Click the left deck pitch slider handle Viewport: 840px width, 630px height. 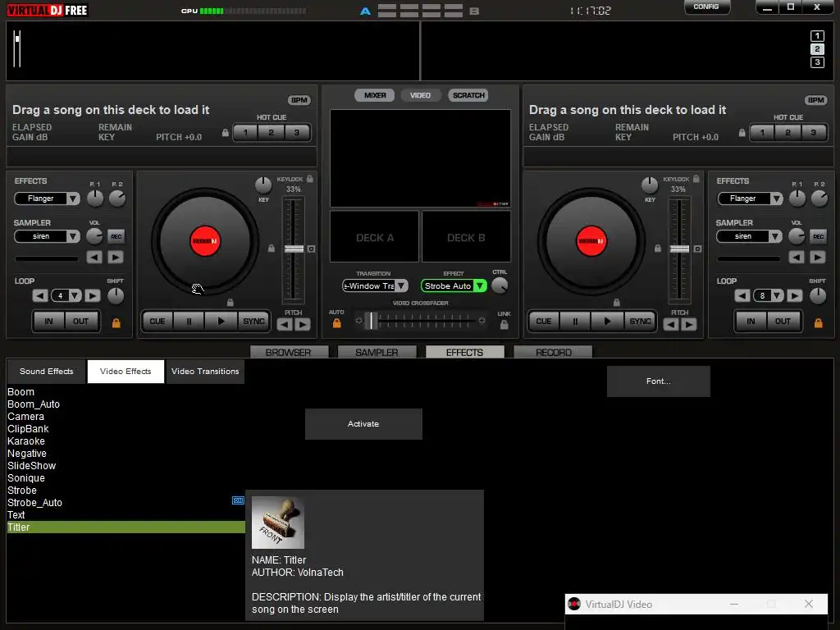(x=294, y=249)
